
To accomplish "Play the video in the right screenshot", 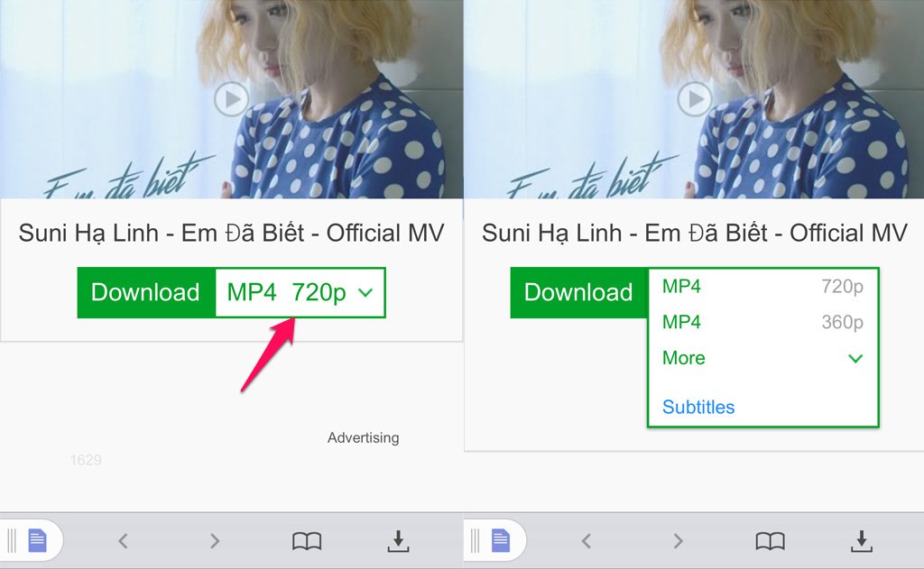I will (x=695, y=99).
